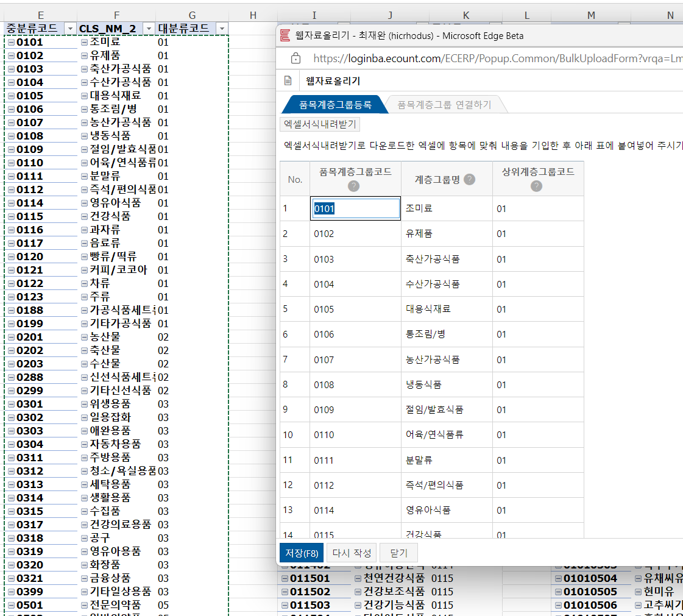Click the document icon beside 웹자료올리기

click(x=288, y=80)
